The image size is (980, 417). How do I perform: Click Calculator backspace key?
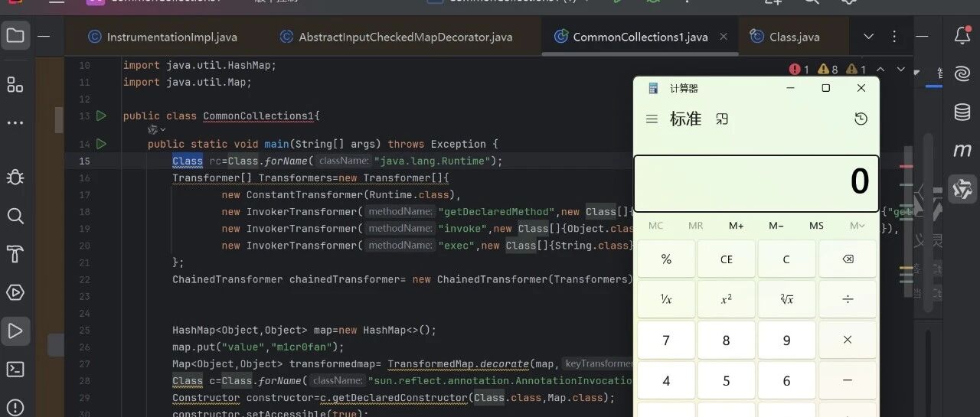pos(848,259)
